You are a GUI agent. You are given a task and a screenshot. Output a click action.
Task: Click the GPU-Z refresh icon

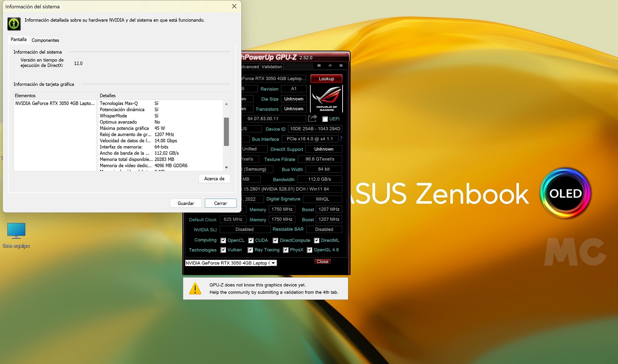pos(330,66)
